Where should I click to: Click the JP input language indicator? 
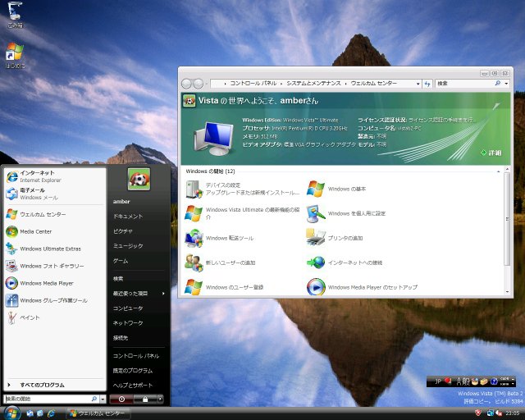click(437, 381)
